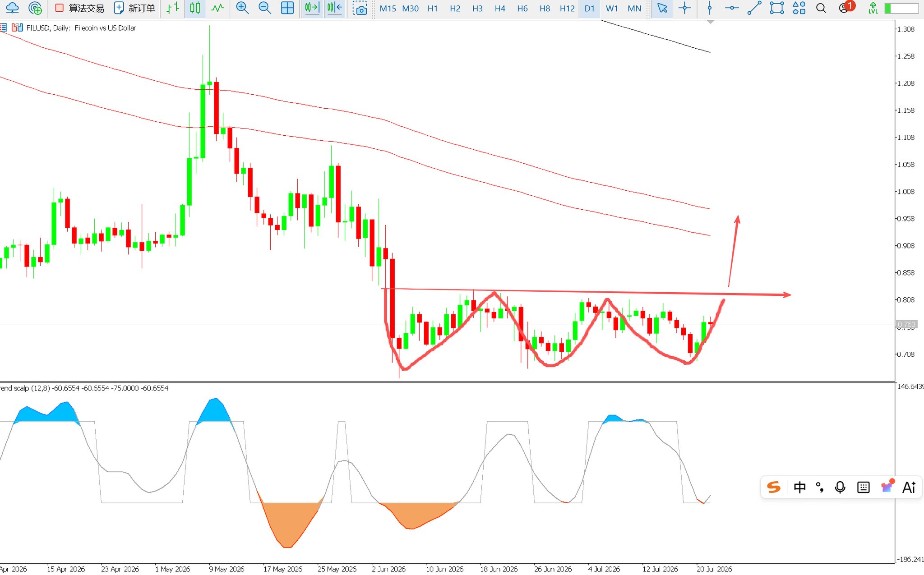This screenshot has width=924, height=575.
Task: Open account icon with notification badge
Action: click(846, 8)
